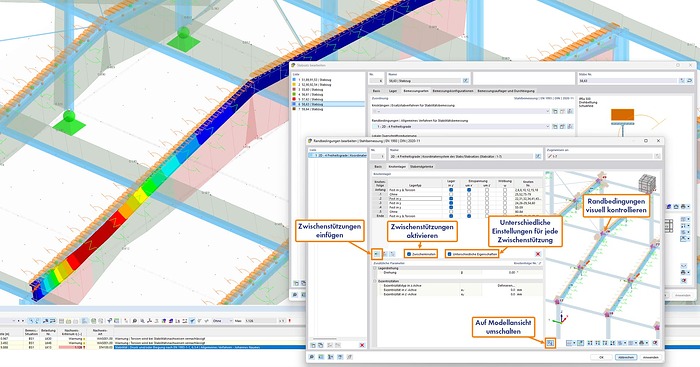The width and height of the screenshot is (700, 367).
Task: Toggle Einspannung um z checkbox in row .1
Action: [x=487, y=194]
